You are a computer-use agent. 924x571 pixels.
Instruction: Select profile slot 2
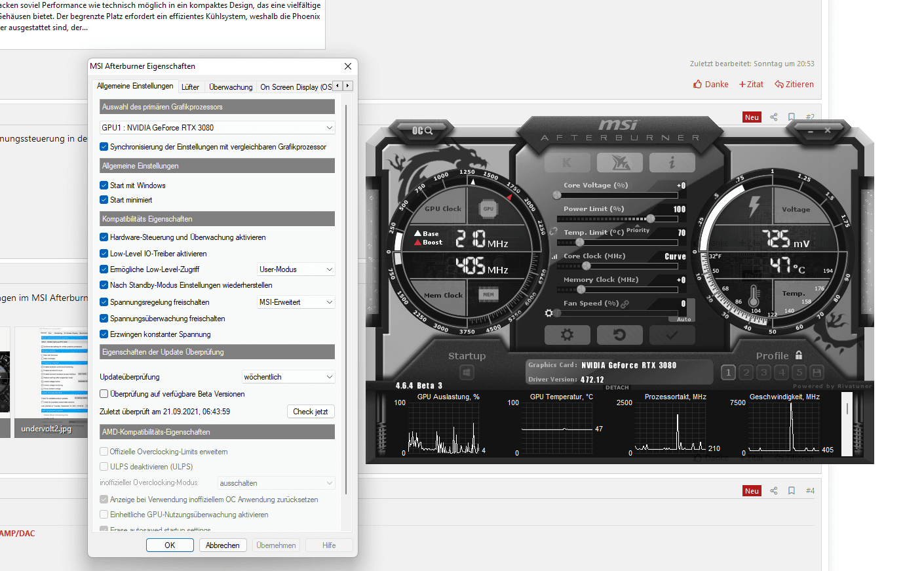746,372
